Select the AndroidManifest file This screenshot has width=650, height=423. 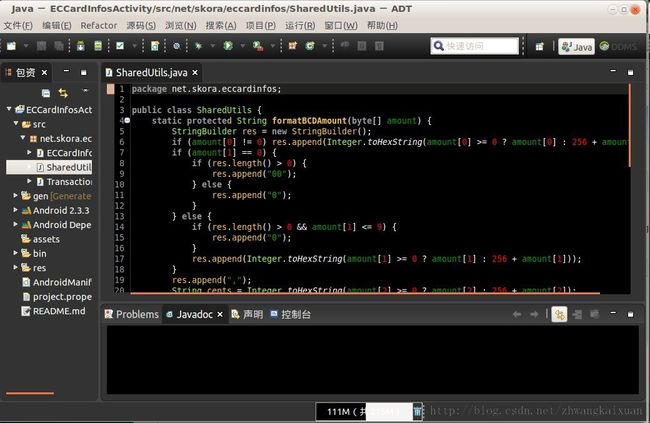pyautogui.click(x=57, y=282)
